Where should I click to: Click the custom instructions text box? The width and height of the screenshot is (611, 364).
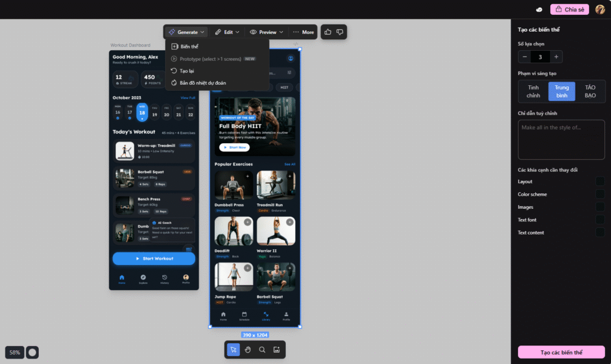(x=561, y=140)
